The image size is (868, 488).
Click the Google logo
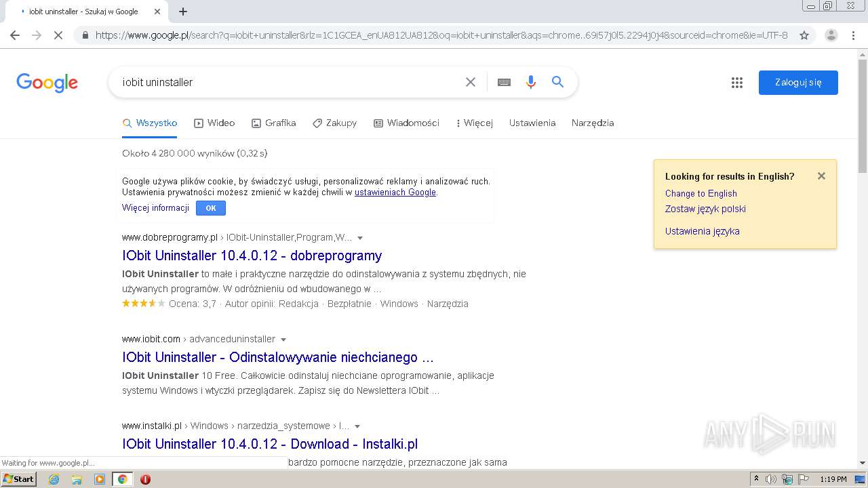(x=47, y=83)
